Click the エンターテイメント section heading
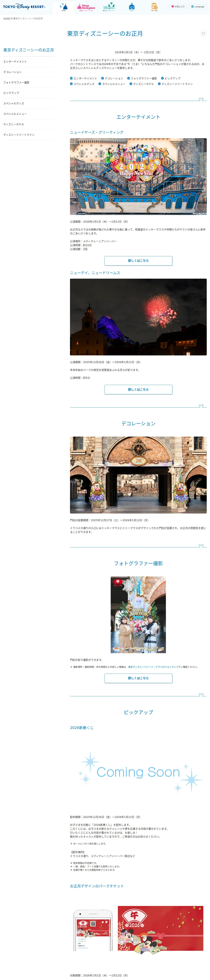 coord(138,117)
